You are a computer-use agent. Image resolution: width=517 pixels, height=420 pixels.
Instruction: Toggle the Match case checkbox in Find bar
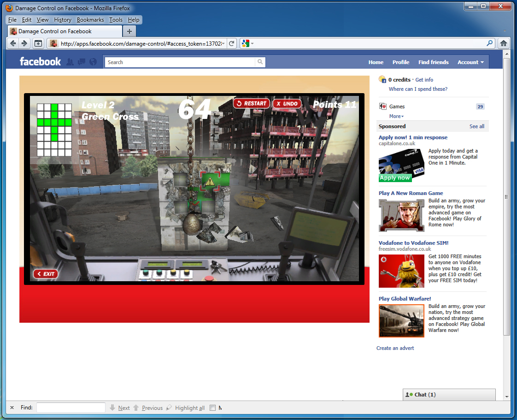(x=212, y=408)
